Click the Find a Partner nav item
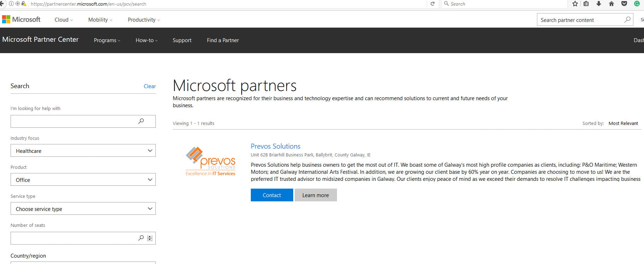The height and width of the screenshot is (264, 644). tap(223, 40)
